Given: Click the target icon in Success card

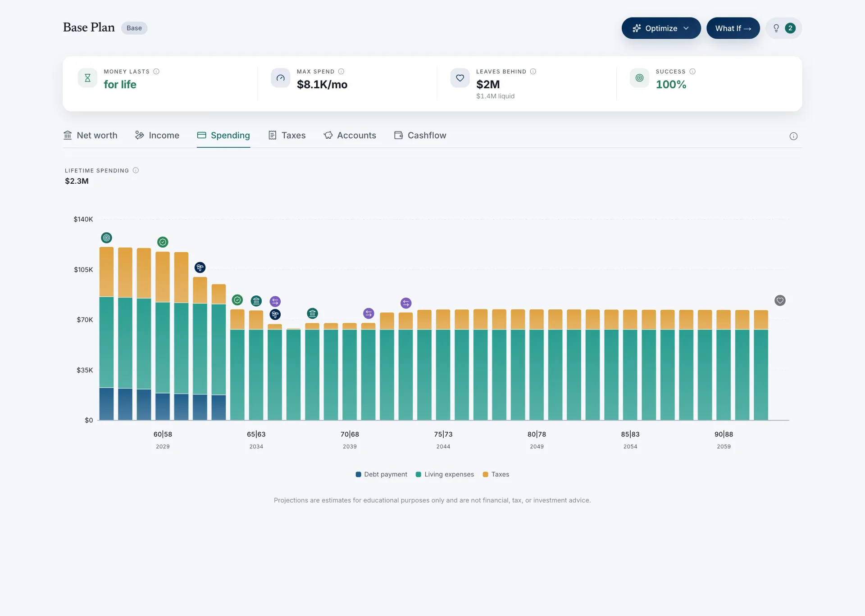Looking at the screenshot, I should tap(639, 78).
